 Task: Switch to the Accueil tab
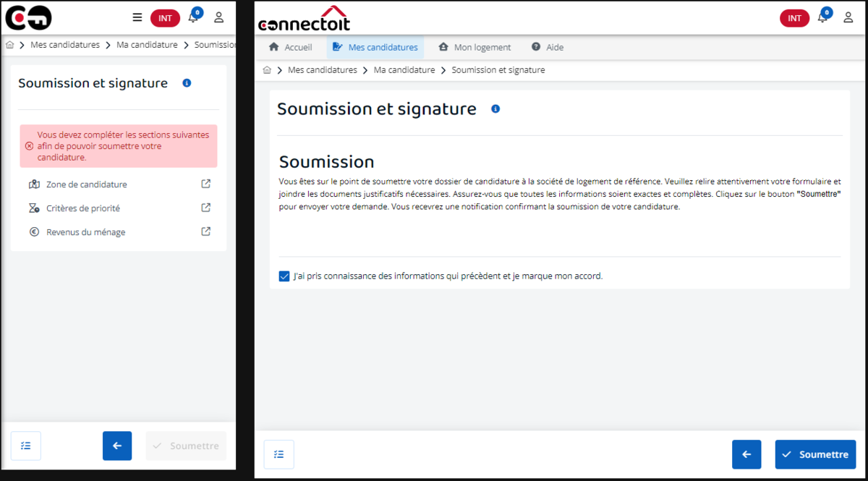point(290,47)
